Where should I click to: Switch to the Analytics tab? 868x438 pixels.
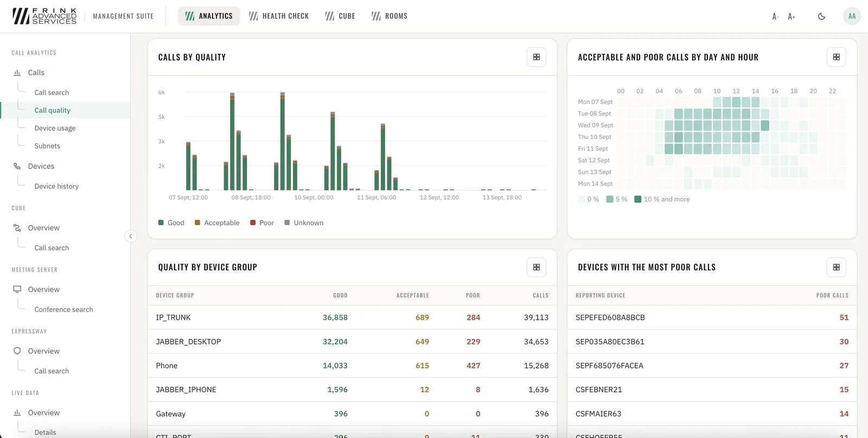pyautogui.click(x=209, y=16)
